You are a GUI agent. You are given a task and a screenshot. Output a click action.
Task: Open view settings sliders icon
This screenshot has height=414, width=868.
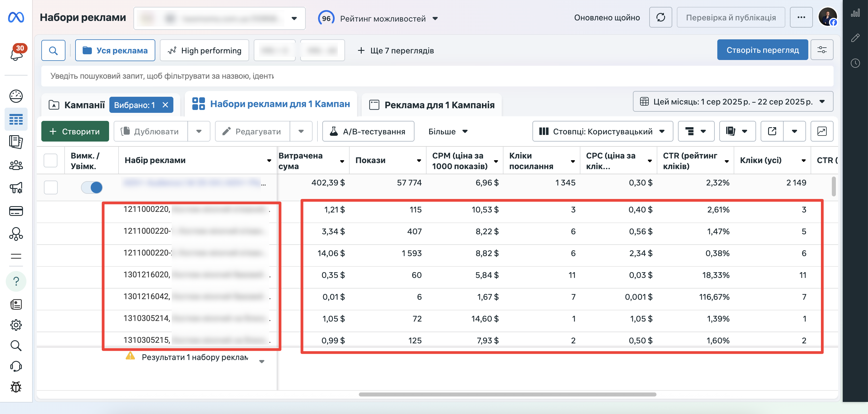(822, 50)
